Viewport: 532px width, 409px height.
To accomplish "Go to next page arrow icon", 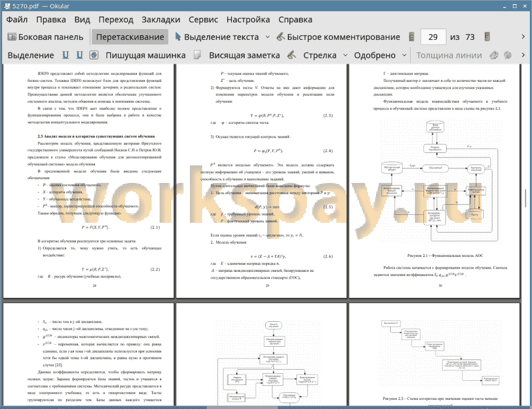I will 487,37.
